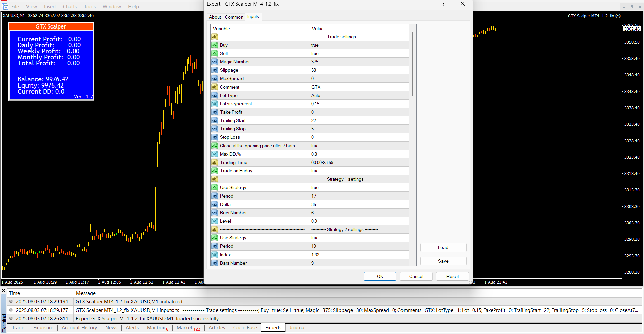
Task: Click the MetaTrader app icon in menu bar
Action: coord(5,6)
